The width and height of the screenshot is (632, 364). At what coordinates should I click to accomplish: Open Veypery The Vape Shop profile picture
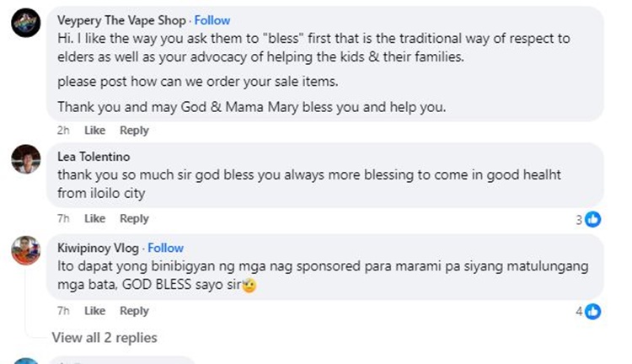point(26,24)
